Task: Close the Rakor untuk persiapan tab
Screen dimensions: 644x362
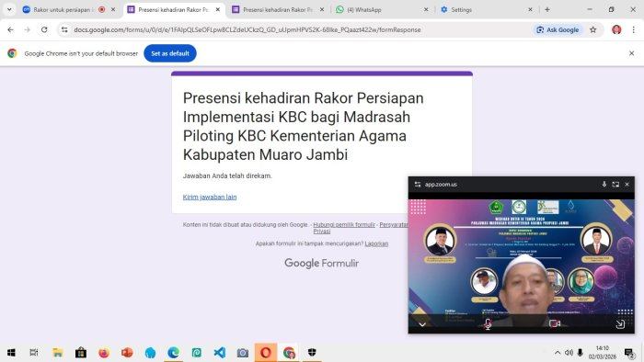Action: pos(113,9)
